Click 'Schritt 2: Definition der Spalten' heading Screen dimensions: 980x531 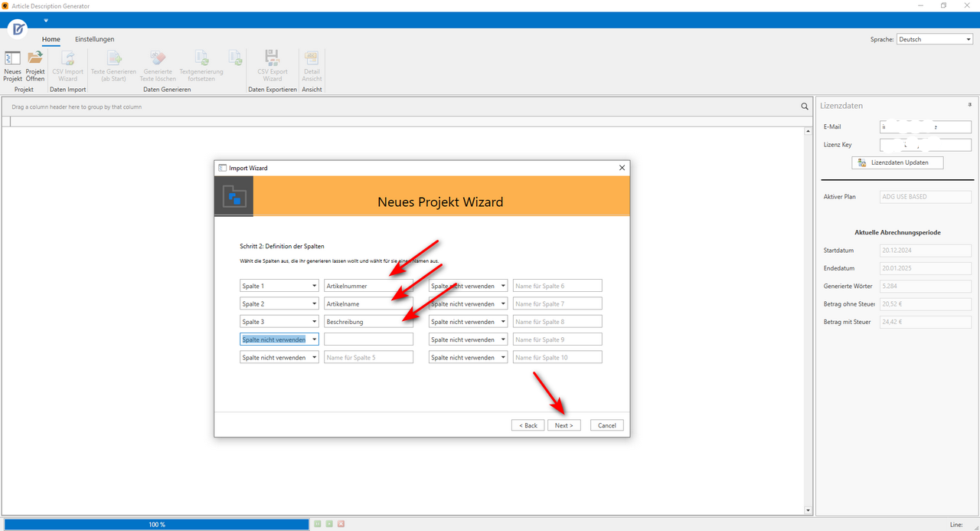coord(282,246)
